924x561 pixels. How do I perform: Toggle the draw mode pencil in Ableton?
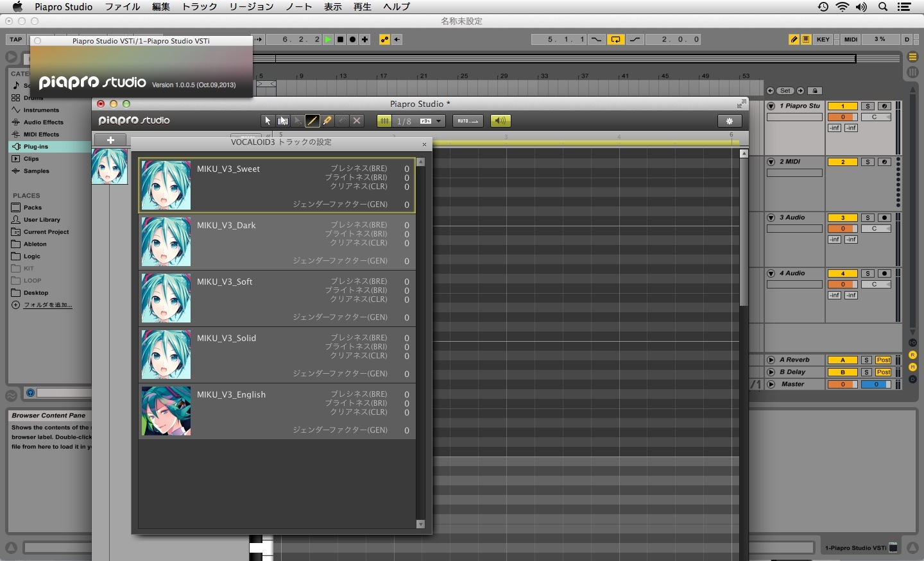pyautogui.click(x=794, y=39)
